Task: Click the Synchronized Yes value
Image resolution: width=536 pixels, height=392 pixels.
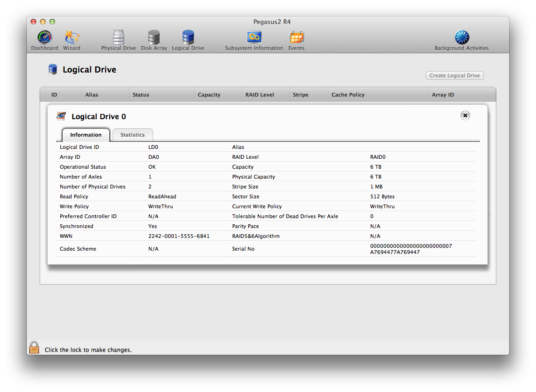Action: 153,227
